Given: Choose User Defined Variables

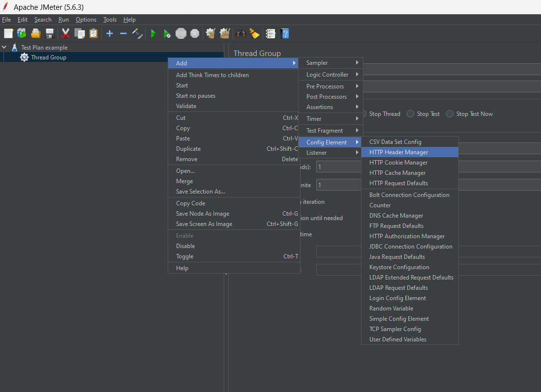Looking at the screenshot, I should pos(410,339).
